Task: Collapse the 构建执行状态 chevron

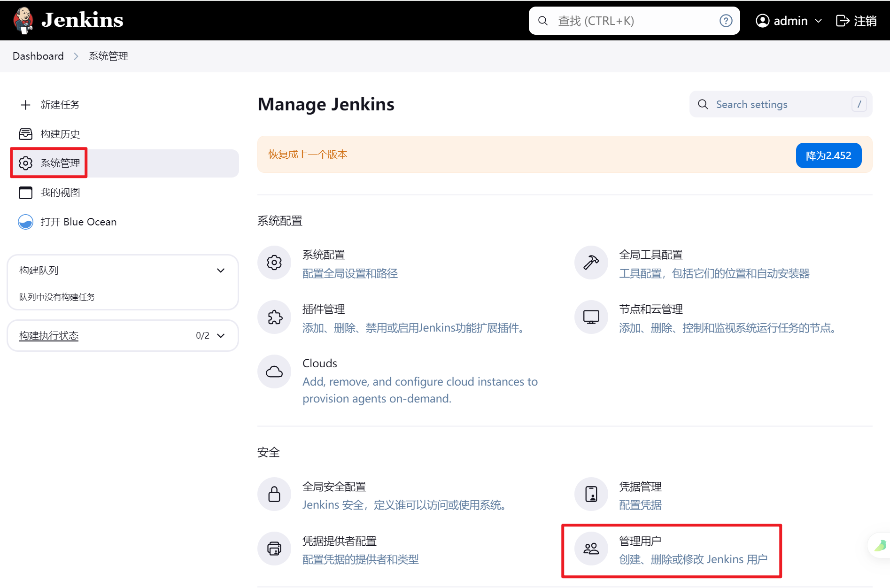Action: tap(221, 336)
